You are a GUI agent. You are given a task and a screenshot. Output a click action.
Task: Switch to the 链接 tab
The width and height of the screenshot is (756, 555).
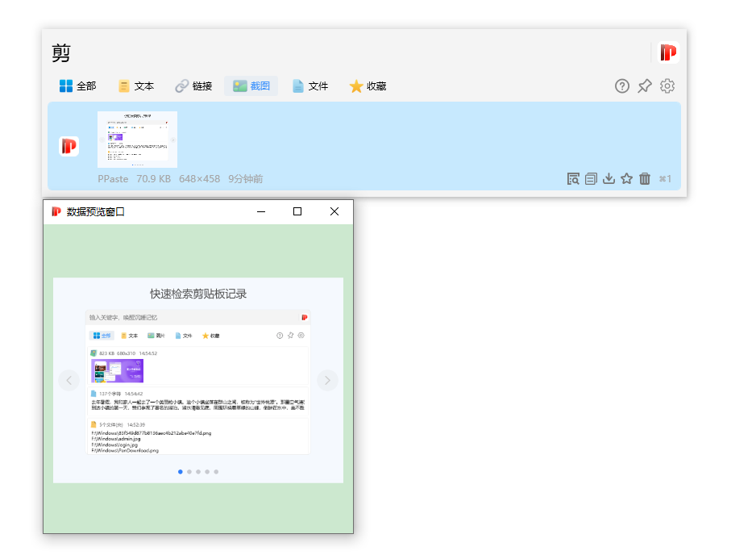[193, 86]
